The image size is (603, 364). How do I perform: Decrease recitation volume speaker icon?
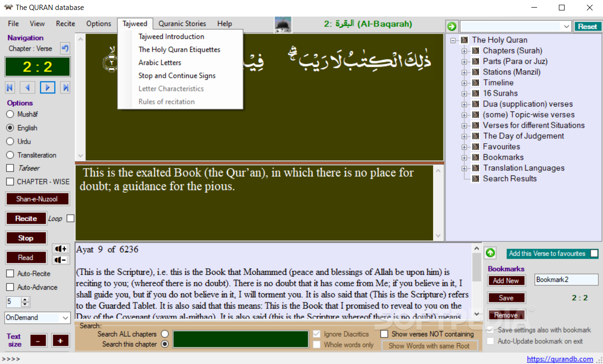coord(61,260)
